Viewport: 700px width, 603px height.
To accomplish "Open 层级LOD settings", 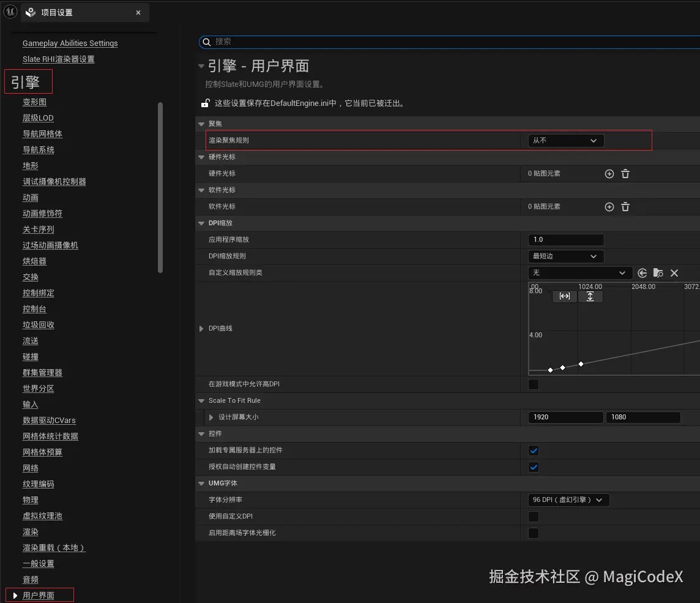I will [38, 118].
